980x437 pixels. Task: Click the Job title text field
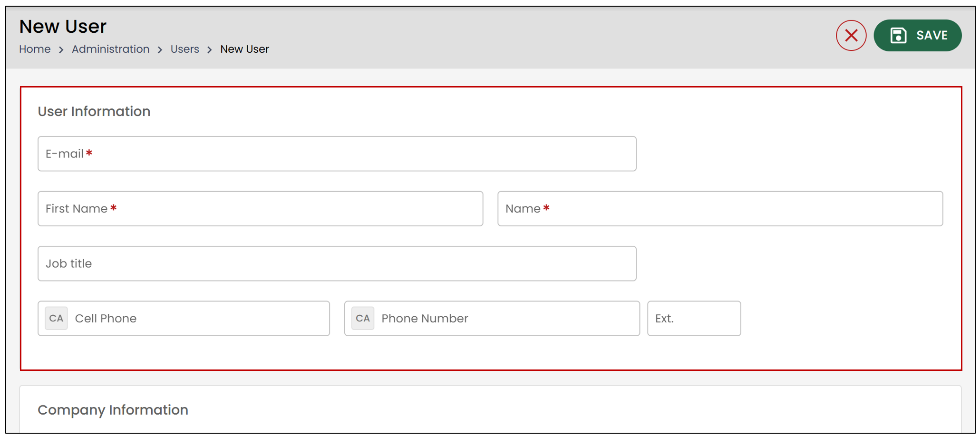(337, 263)
